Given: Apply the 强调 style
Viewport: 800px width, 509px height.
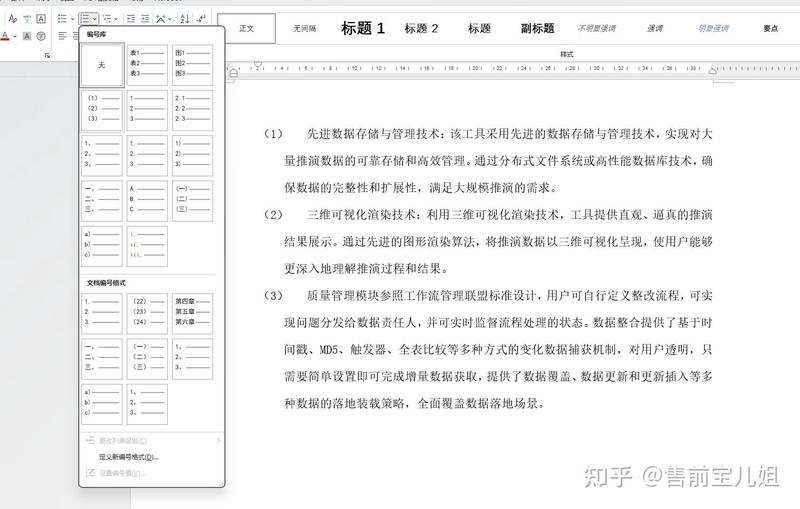Looking at the screenshot, I should [655, 29].
